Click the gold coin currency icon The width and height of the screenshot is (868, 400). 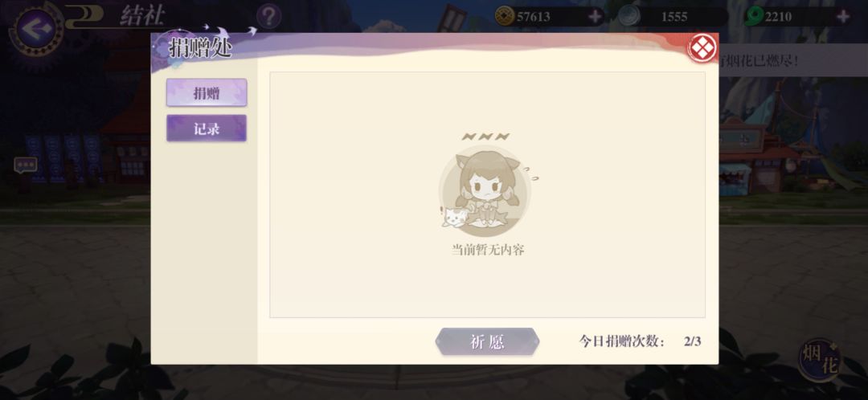[x=505, y=16]
